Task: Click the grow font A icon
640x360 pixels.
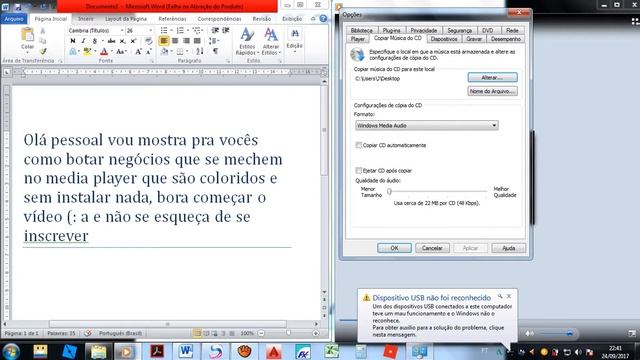Action: [x=138, y=51]
